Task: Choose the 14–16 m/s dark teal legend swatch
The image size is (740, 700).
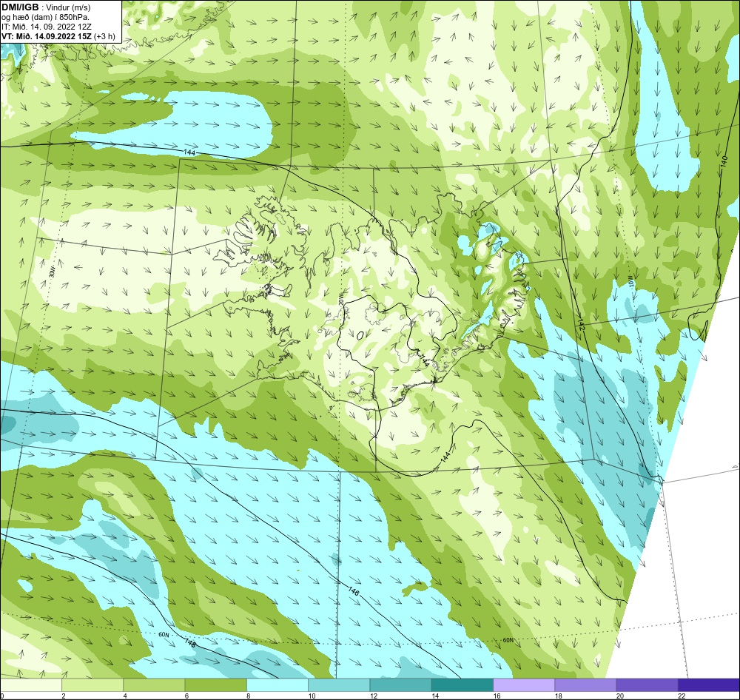Action: point(462,684)
